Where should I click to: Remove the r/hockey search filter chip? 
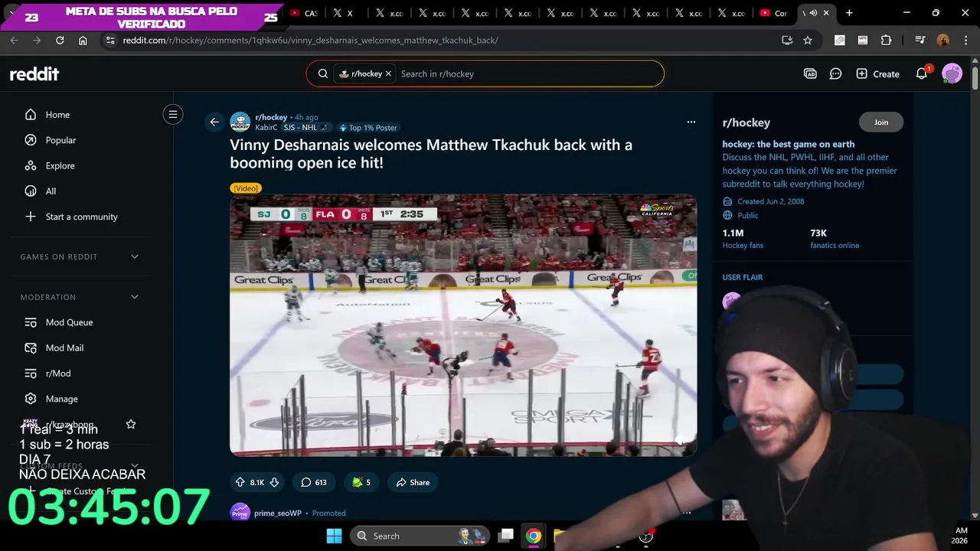click(x=388, y=73)
